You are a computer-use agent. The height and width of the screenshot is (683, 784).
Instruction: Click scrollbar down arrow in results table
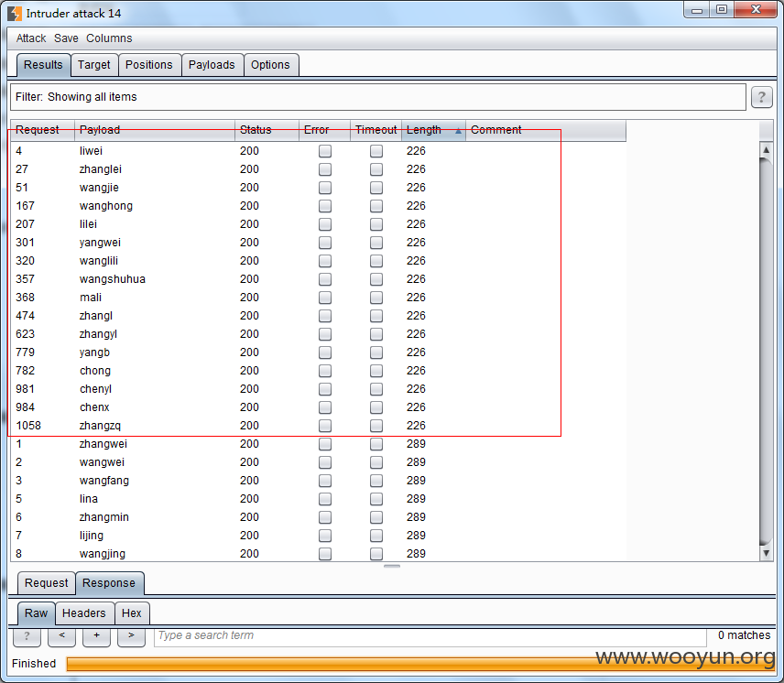[766, 553]
